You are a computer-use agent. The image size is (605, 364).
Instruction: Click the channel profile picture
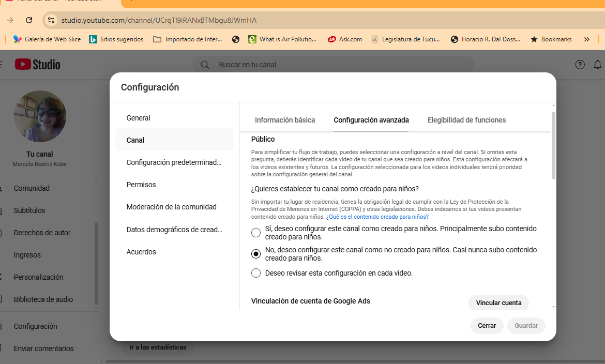[x=40, y=116]
